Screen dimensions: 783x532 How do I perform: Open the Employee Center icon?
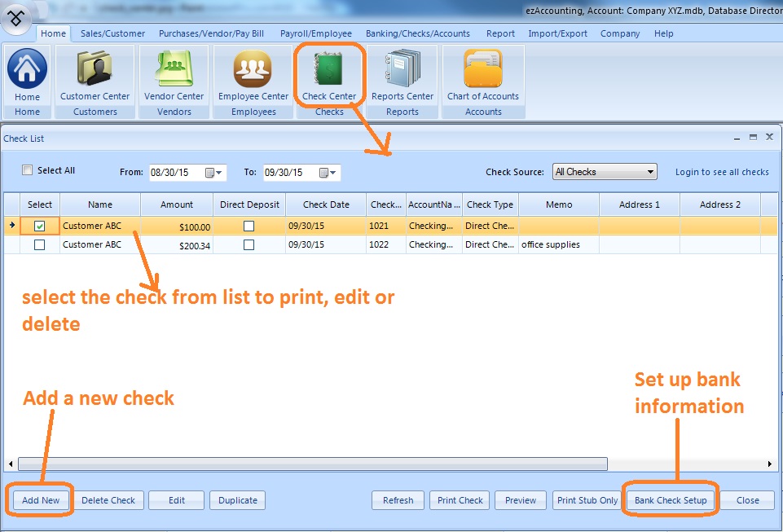tap(253, 69)
